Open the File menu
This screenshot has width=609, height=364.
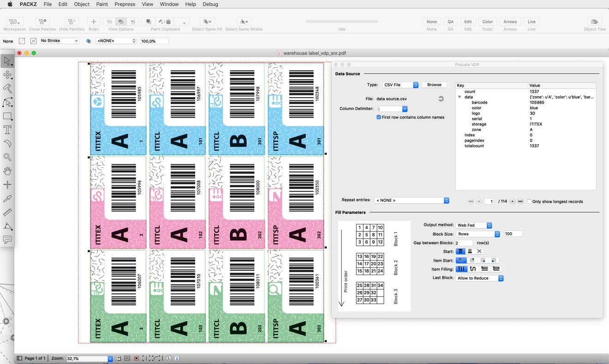point(48,4)
